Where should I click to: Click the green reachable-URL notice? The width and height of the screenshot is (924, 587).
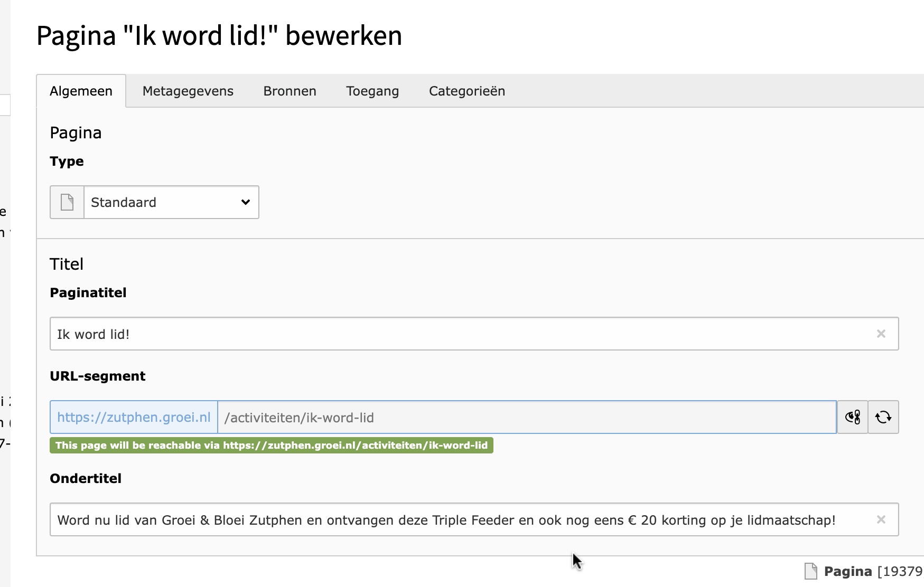(271, 445)
